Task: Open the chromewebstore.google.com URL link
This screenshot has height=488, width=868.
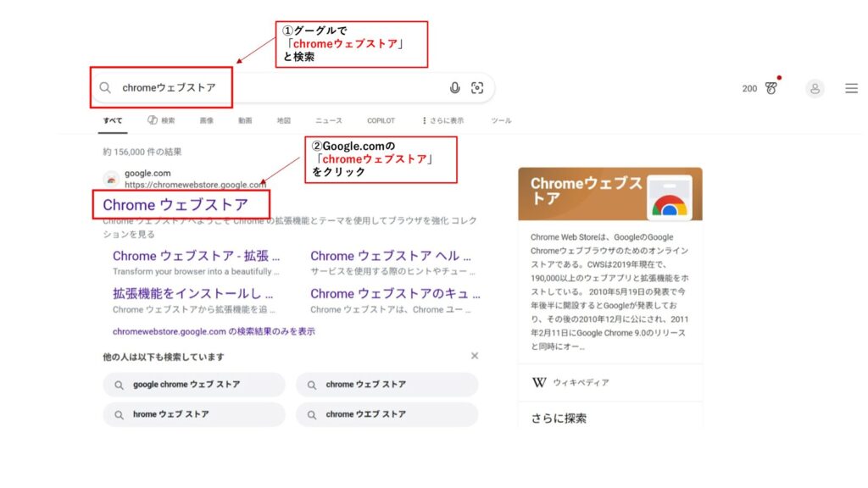Action: click(196, 185)
